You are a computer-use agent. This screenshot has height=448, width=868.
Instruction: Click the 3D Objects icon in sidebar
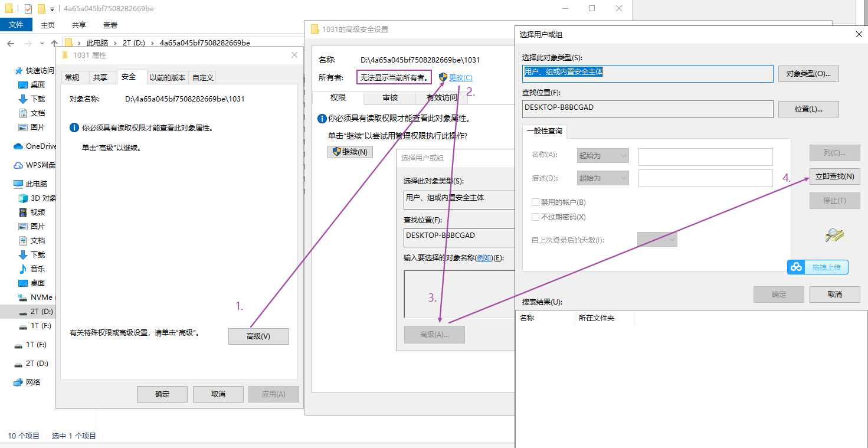coord(23,198)
